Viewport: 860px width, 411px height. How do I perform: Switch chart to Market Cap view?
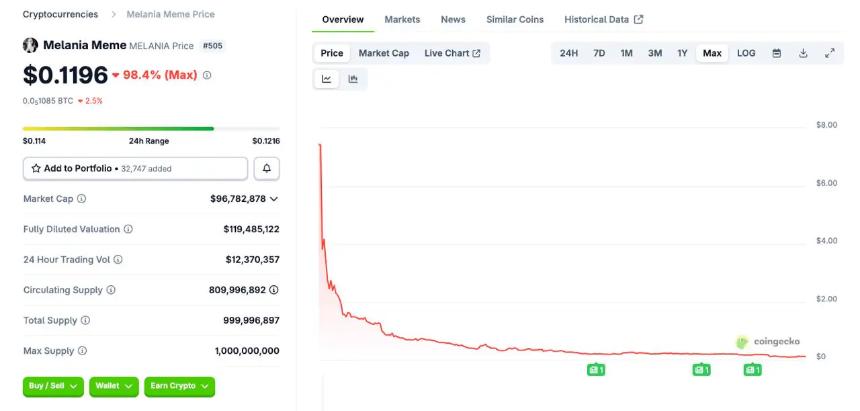pos(384,53)
